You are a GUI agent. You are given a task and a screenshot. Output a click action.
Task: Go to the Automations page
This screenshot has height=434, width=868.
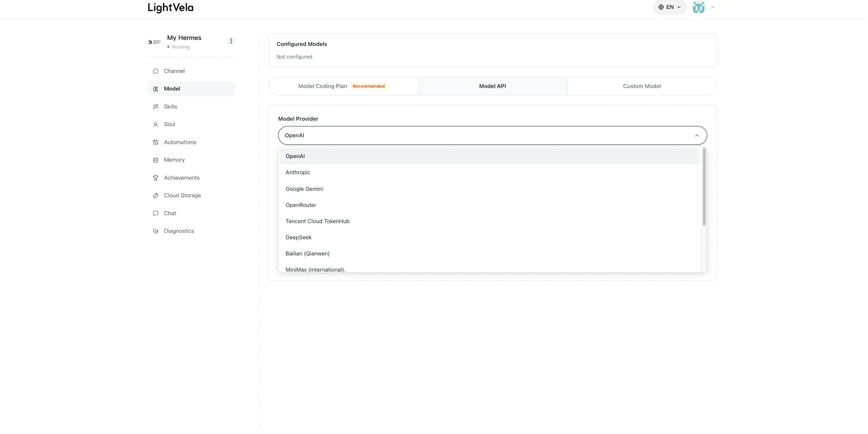tap(192, 142)
